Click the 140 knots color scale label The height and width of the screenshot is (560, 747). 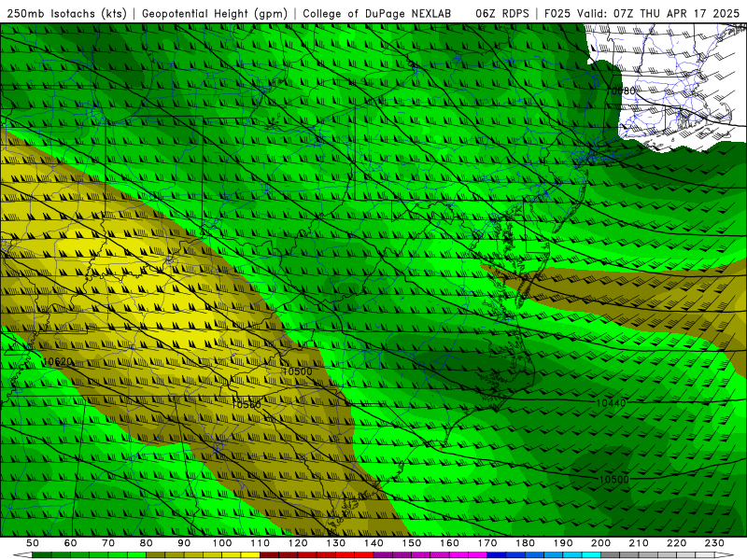[374, 543]
